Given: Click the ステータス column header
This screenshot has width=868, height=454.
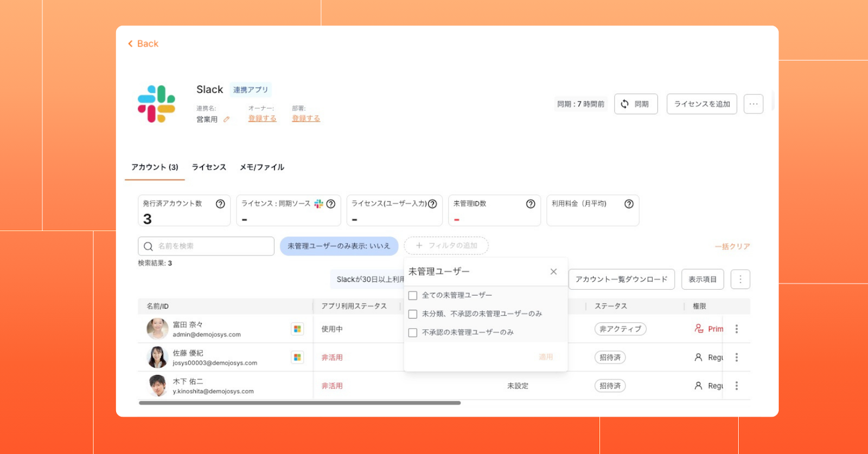Looking at the screenshot, I should pos(611,306).
